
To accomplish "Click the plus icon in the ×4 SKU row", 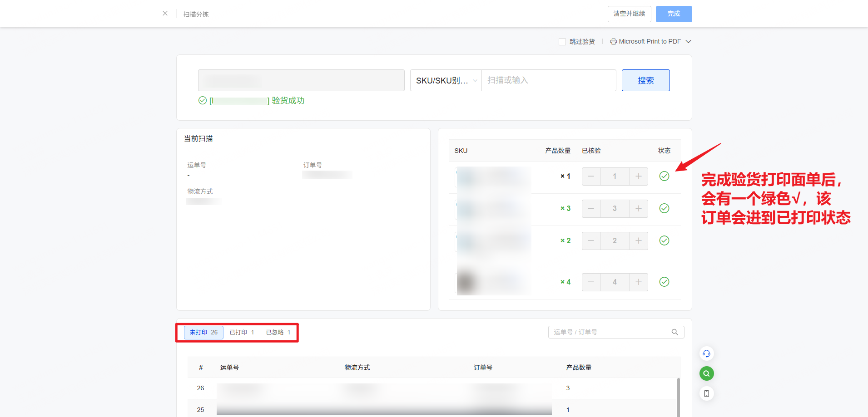I will click(638, 282).
